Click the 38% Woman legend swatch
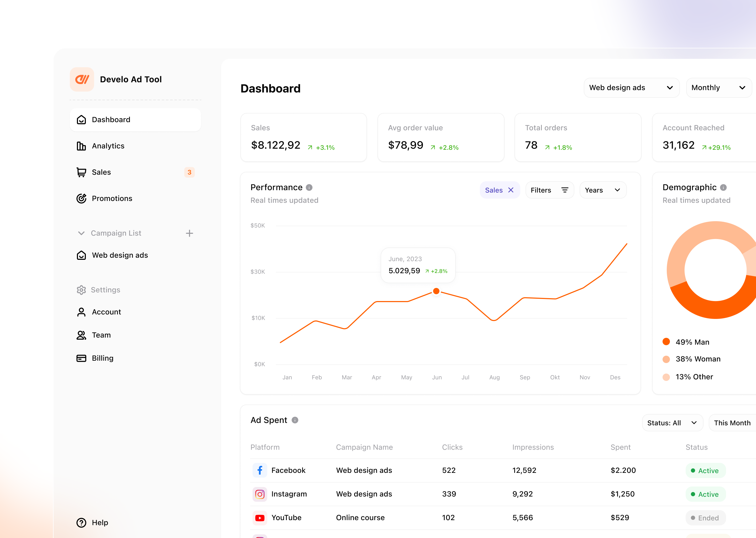 [x=666, y=359]
